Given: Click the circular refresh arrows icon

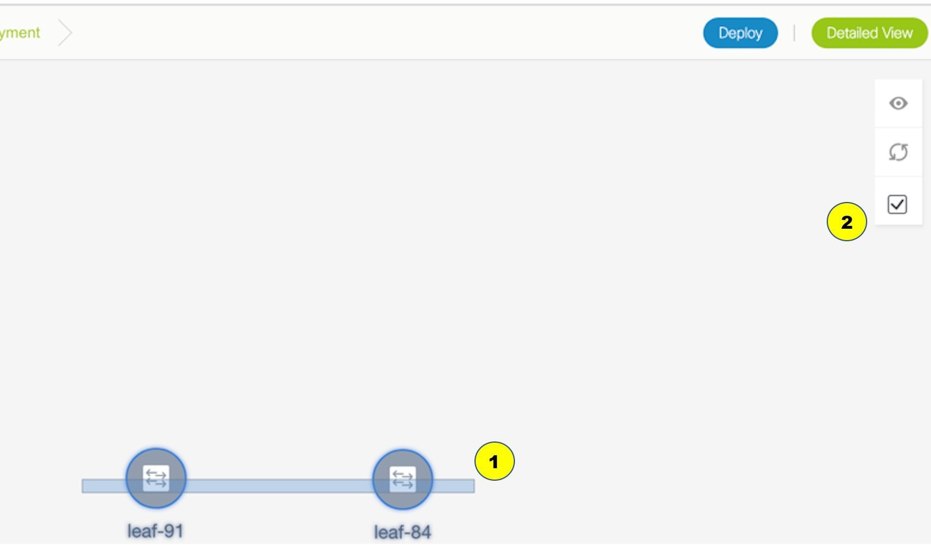Looking at the screenshot, I should tap(898, 152).
